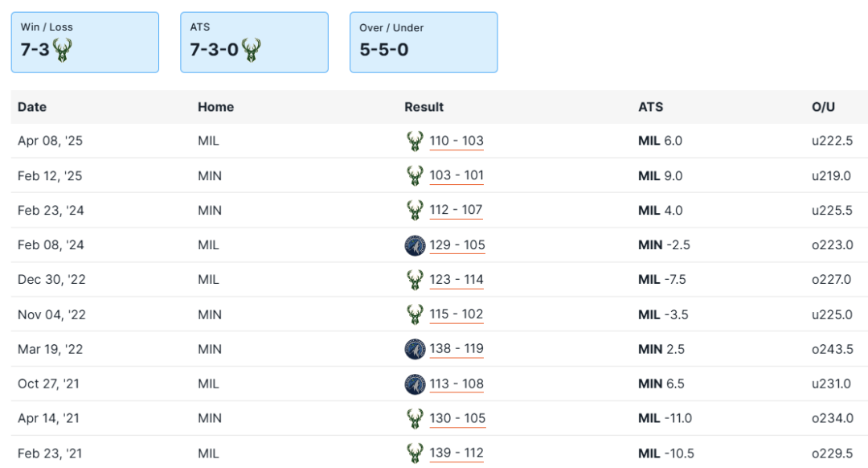Click Timberwolves logo beside 129 - 105 result

point(415,245)
